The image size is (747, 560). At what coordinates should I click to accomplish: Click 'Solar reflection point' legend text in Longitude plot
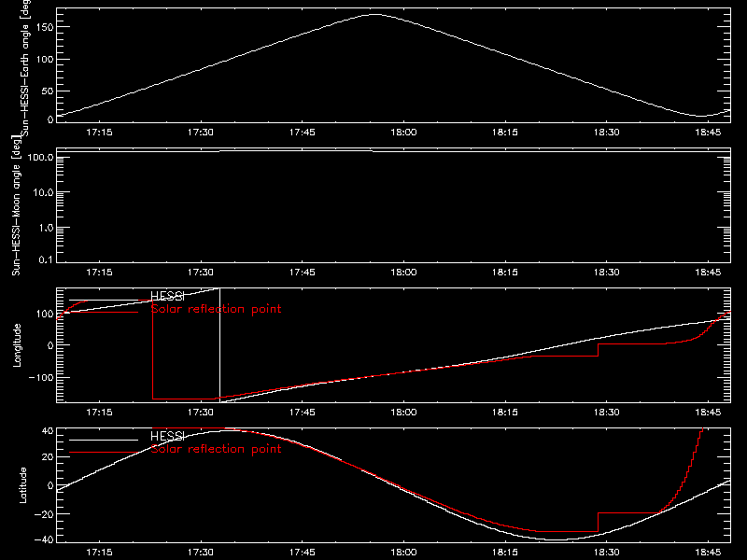click(x=216, y=309)
